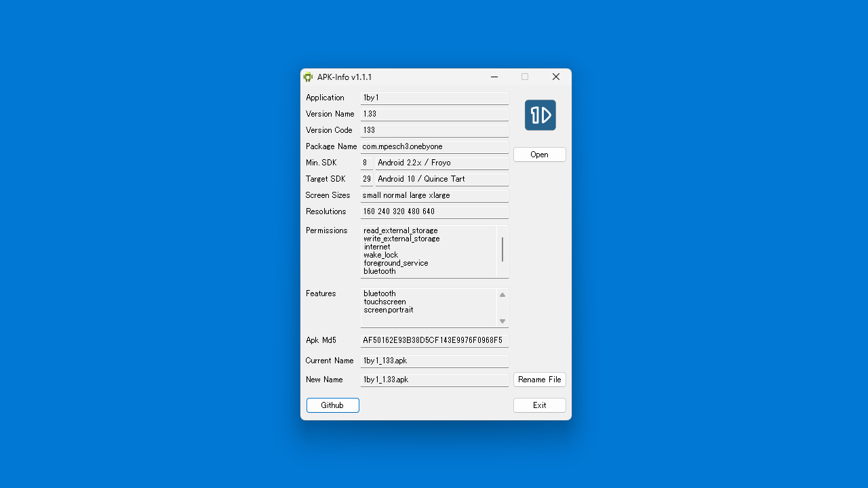
Task: Click the Min. SDK number field 8
Action: 366,163
